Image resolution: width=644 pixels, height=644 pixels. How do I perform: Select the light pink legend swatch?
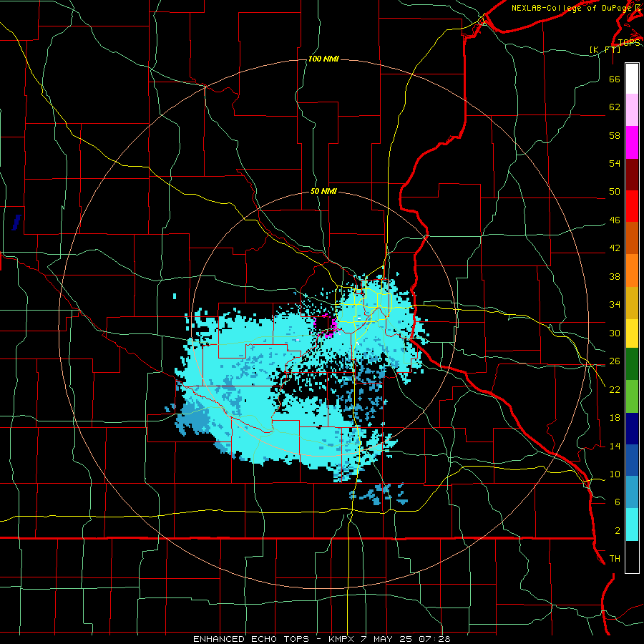pyautogui.click(x=632, y=109)
